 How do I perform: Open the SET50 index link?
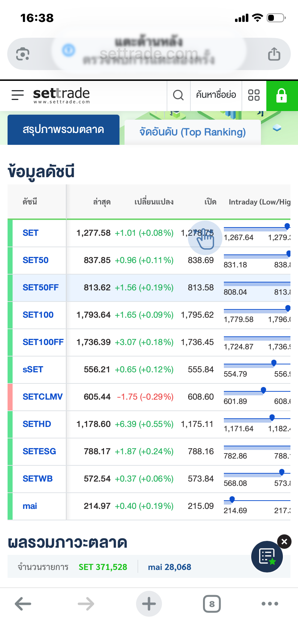[x=36, y=260]
